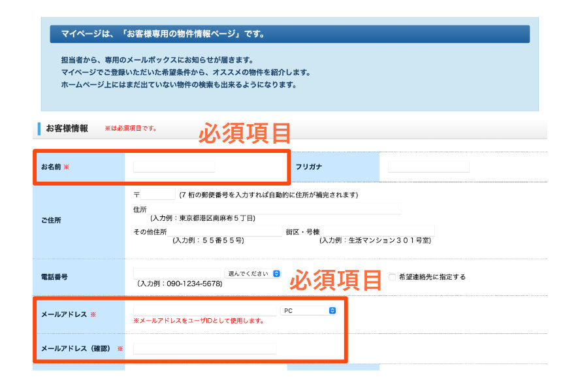Open the PC mail type dropdown
The image size is (578, 392).
tap(308, 310)
